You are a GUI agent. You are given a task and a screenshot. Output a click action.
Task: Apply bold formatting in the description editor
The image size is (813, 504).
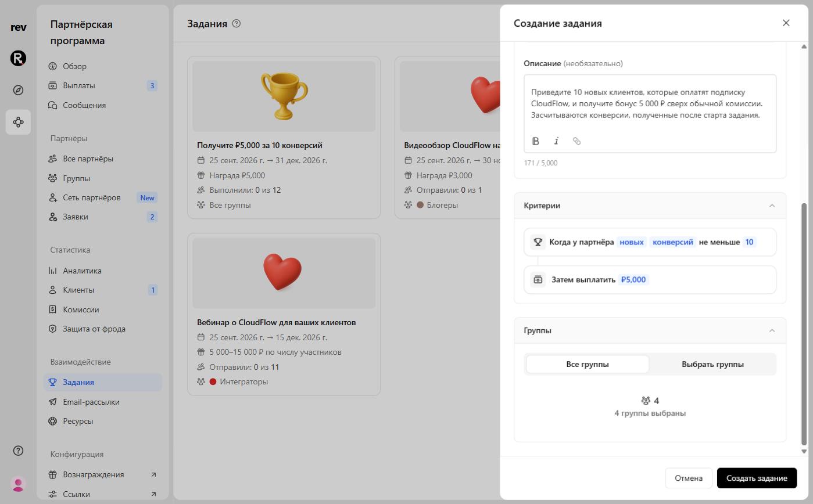tap(536, 141)
